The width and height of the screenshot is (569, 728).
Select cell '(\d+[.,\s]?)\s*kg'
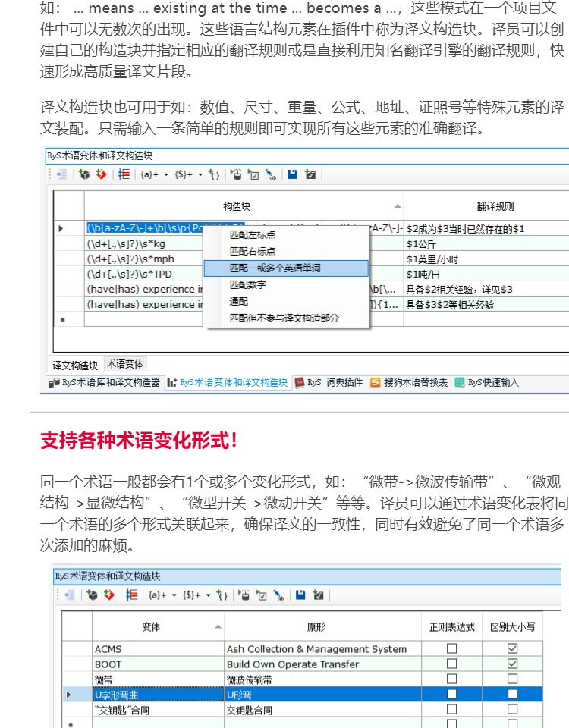(144, 243)
